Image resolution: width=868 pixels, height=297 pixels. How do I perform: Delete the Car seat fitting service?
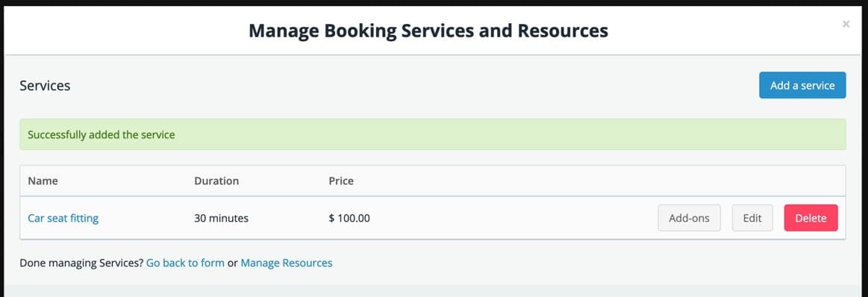tap(811, 218)
